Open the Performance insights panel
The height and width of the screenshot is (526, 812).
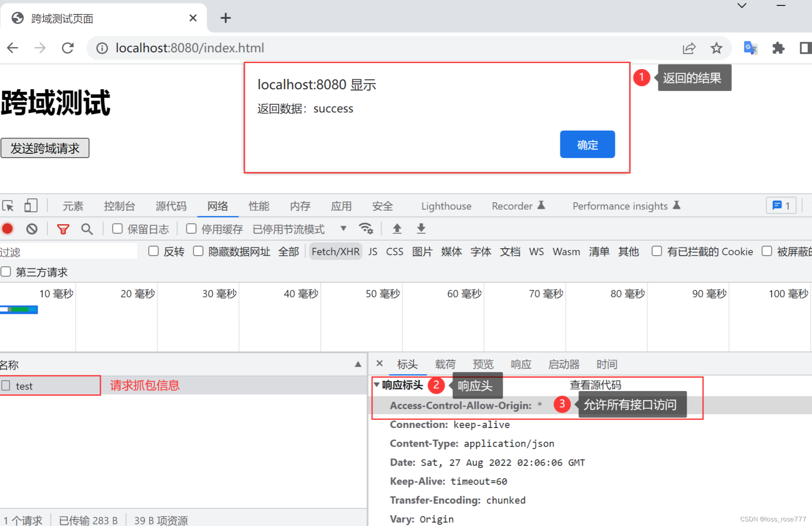click(626, 206)
